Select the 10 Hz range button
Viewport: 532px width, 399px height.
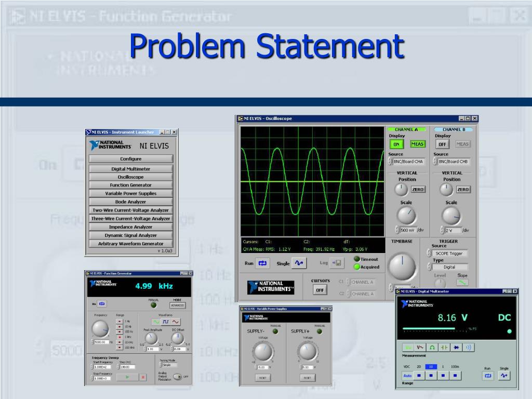119,327
